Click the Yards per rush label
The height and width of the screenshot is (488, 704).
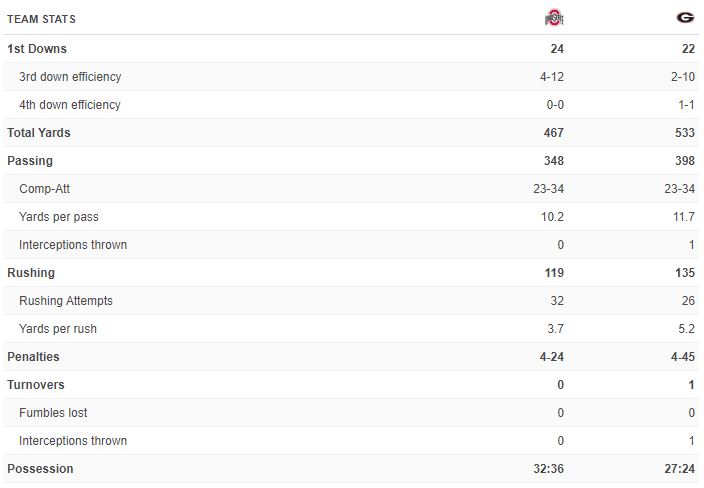[58, 329]
